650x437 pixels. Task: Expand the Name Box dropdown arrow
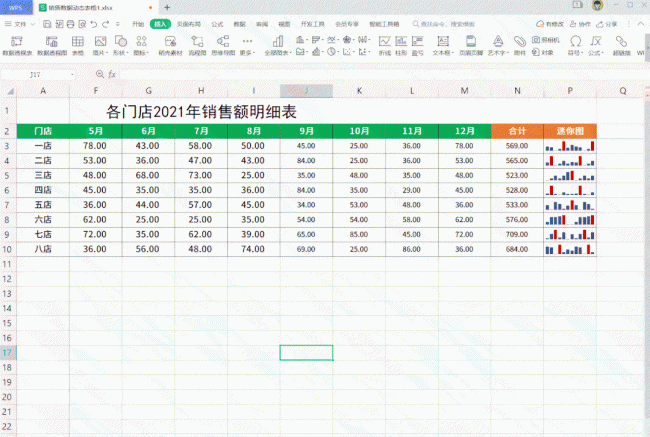73,75
